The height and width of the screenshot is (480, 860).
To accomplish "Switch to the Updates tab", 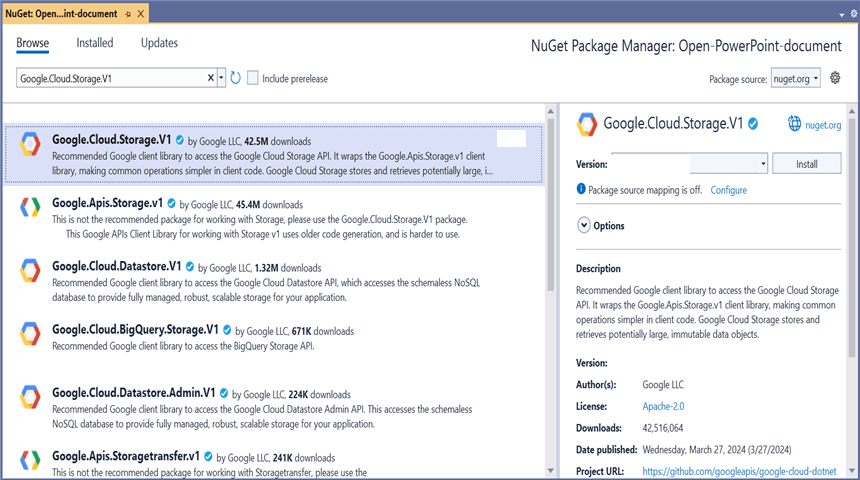I will (x=159, y=43).
